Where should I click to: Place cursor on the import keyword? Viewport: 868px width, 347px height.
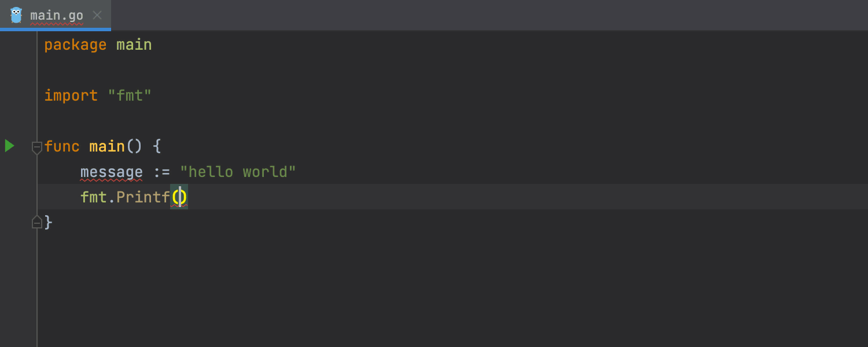(x=71, y=95)
